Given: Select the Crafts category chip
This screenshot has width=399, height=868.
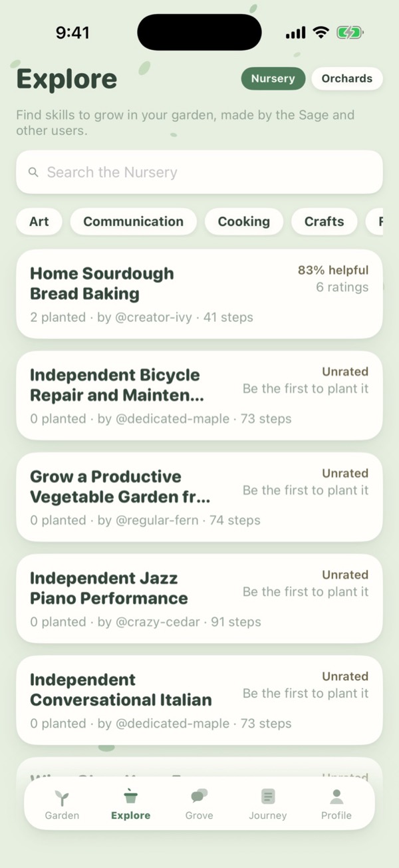Looking at the screenshot, I should [325, 221].
